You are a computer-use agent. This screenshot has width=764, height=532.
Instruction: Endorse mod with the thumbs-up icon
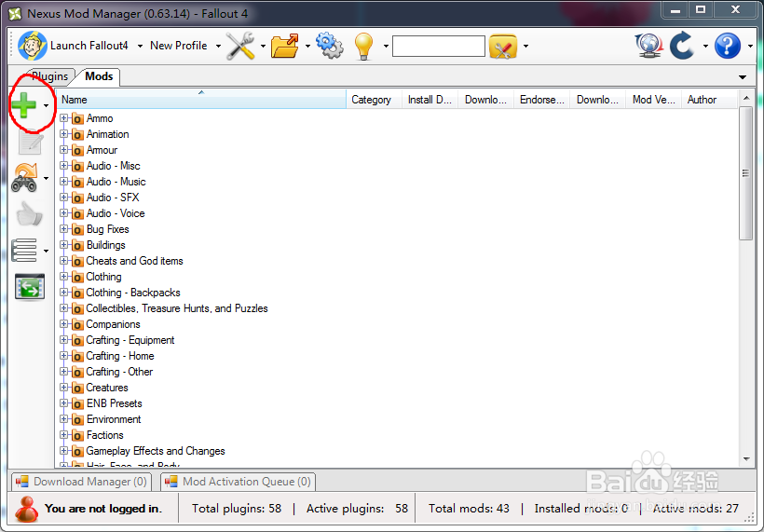[x=30, y=214]
